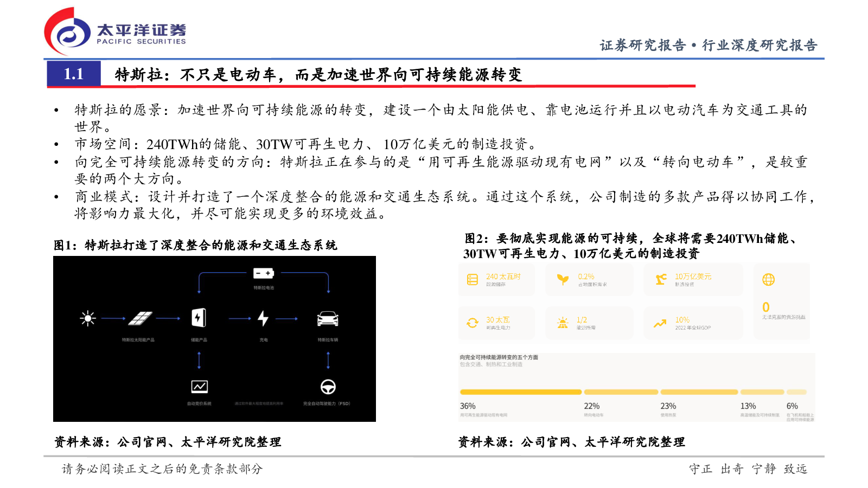The height and width of the screenshot is (488, 868).
Task: Click the 10万亿美元 manufacturing investment value
Action: [x=693, y=277]
